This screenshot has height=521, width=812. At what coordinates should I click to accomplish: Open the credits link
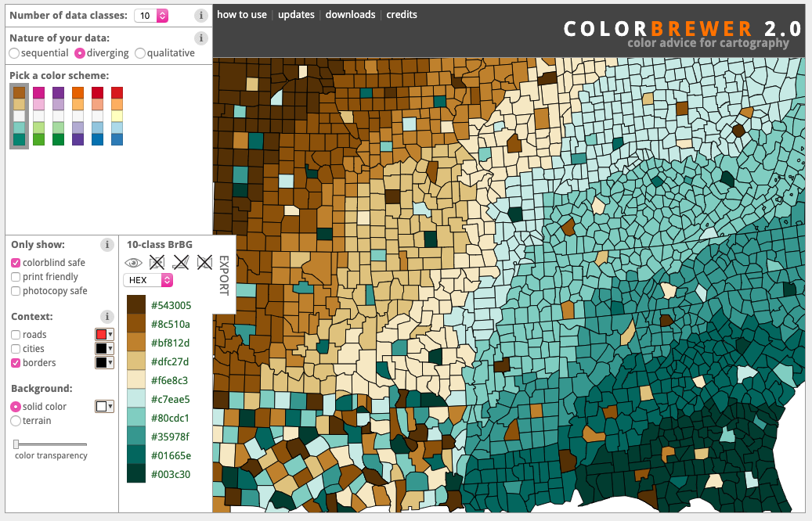pyautogui.click(x=402, y=15)
